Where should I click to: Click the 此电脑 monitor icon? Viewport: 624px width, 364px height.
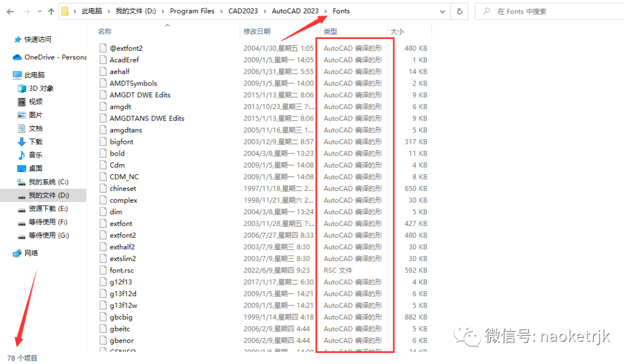click(x=17, y=75)
